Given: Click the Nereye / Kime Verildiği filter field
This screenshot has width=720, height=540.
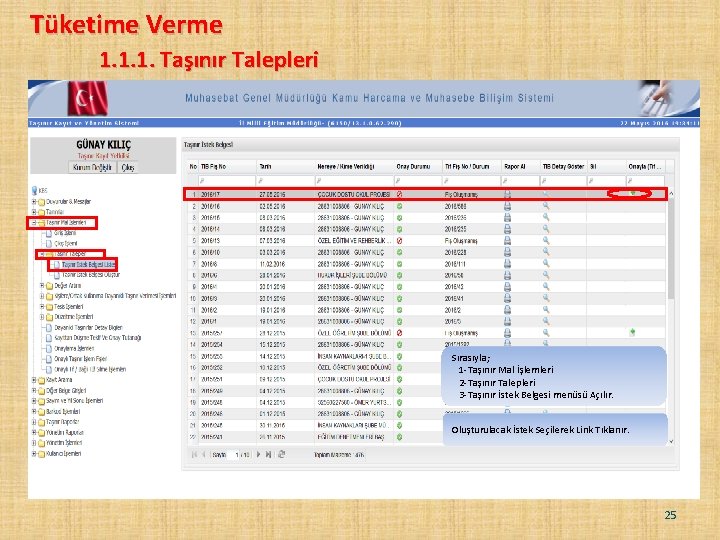Looking at the screenshot, I should [x=354, y=181].
